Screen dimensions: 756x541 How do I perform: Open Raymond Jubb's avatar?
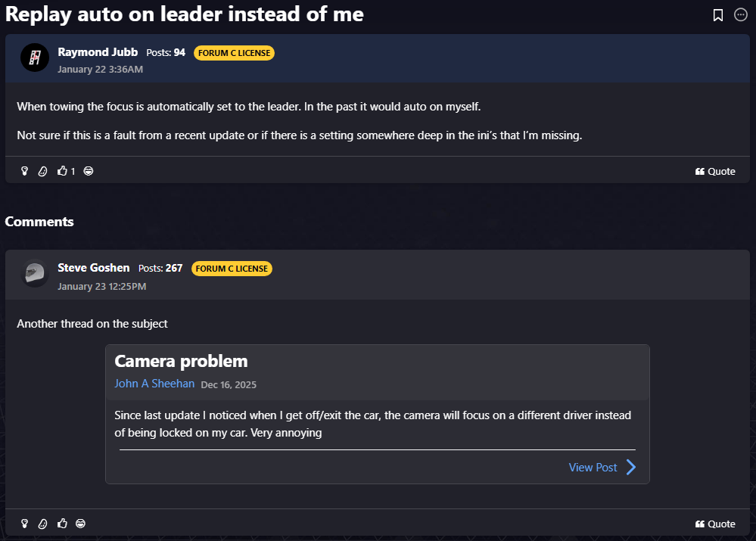[x=35, y=58]
